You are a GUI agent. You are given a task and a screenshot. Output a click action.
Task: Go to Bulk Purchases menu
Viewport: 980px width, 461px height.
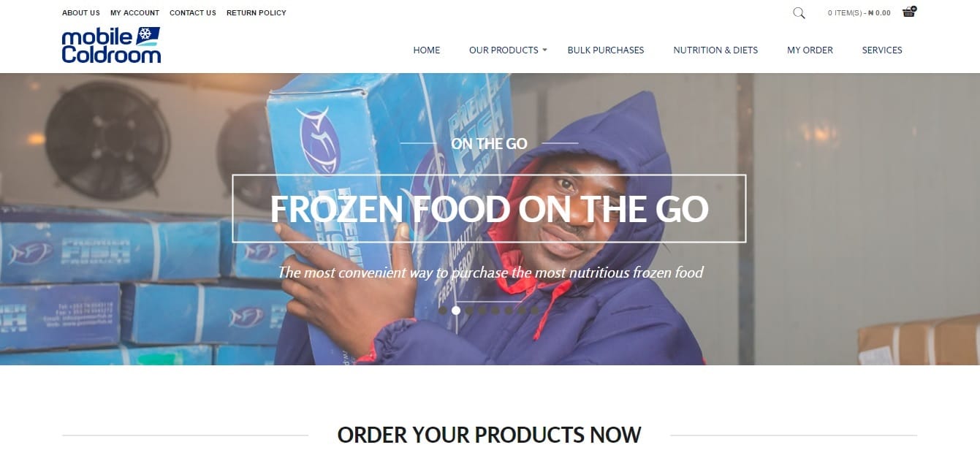(606, 50)
